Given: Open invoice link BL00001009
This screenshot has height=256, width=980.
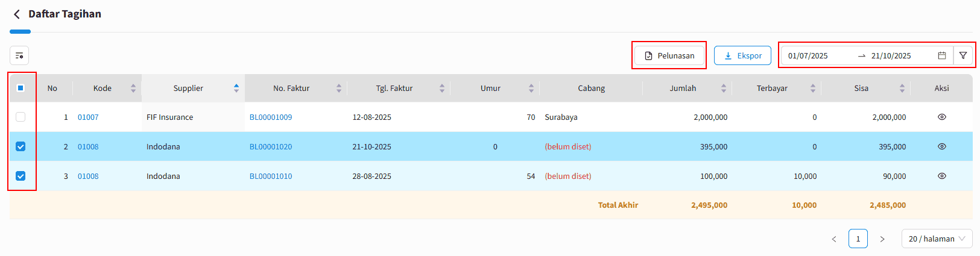Looking at the screenshot, I should [271, 117].
